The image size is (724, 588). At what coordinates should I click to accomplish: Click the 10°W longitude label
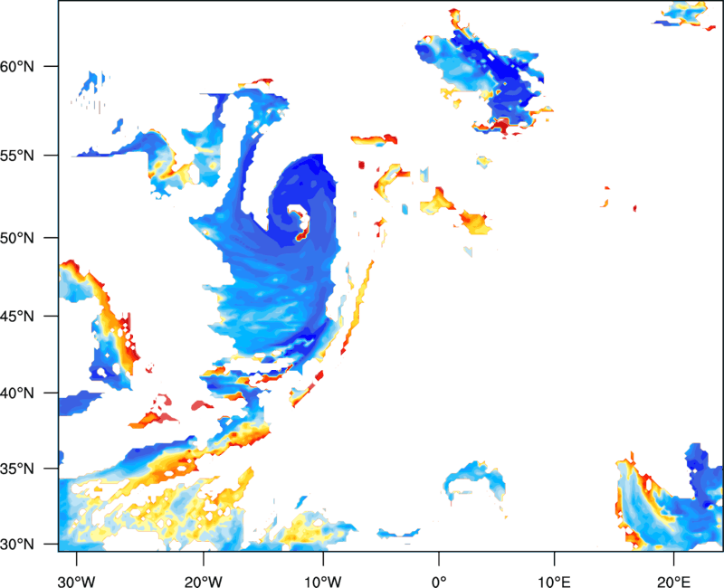323,582
